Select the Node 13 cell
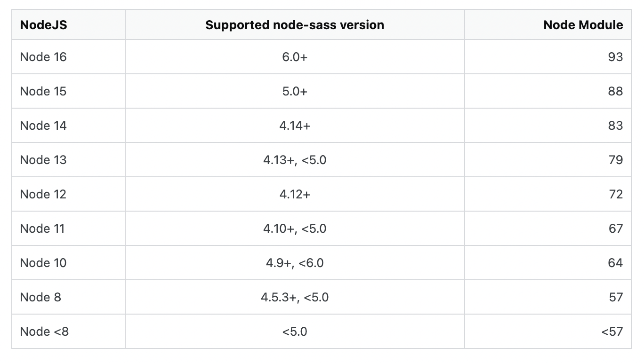The height and width of the screenshot is (363, 644). tap(68, 160)
